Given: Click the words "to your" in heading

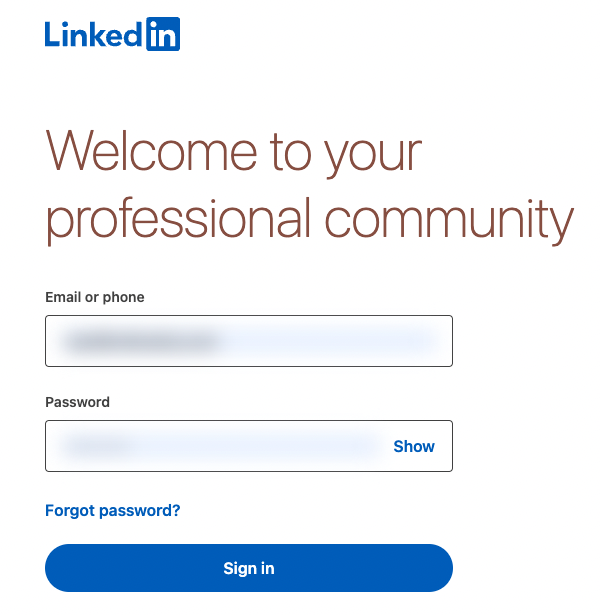Looking at the screenshot, I should [x=345, y=152].
